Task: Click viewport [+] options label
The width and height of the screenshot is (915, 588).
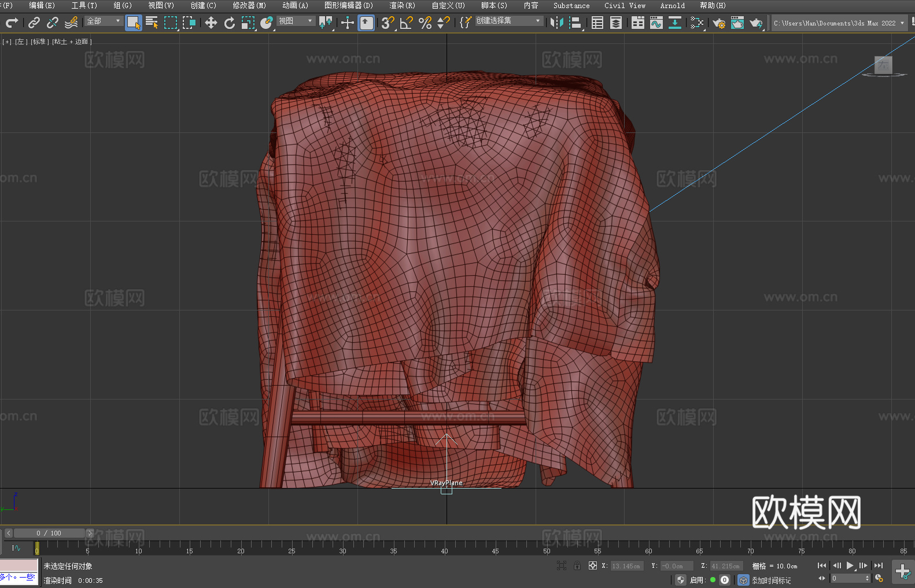Action: 7,42
